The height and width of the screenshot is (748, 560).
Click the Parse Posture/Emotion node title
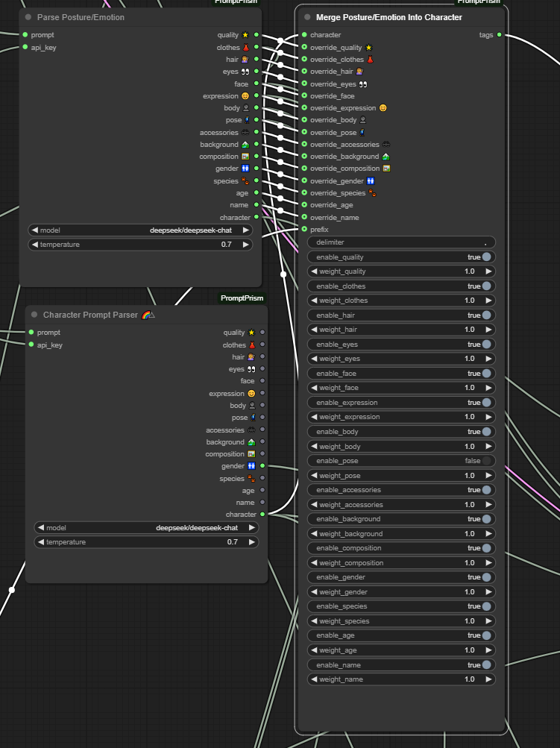tap(81, 17)
